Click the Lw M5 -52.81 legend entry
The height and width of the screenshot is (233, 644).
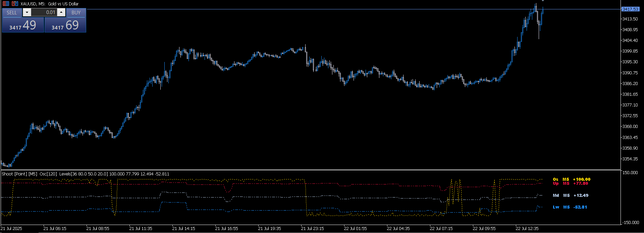coord(570,207)
